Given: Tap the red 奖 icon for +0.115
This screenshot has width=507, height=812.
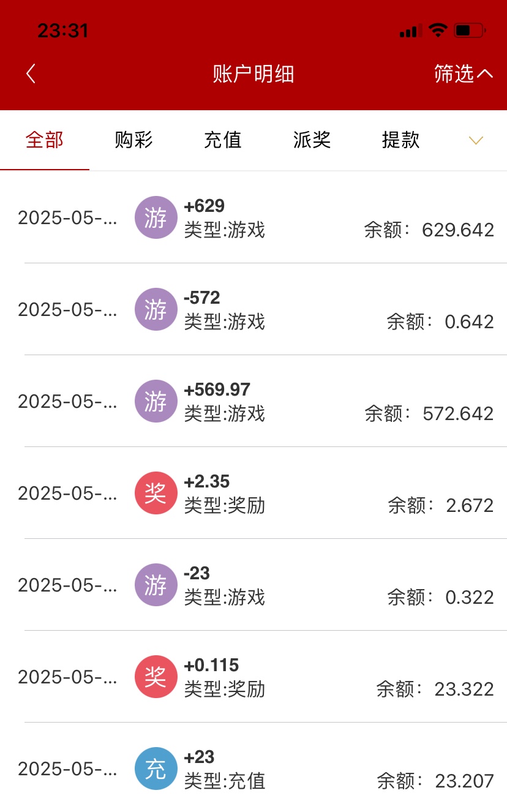Looking at the screenshot, I should click(156, 677).
